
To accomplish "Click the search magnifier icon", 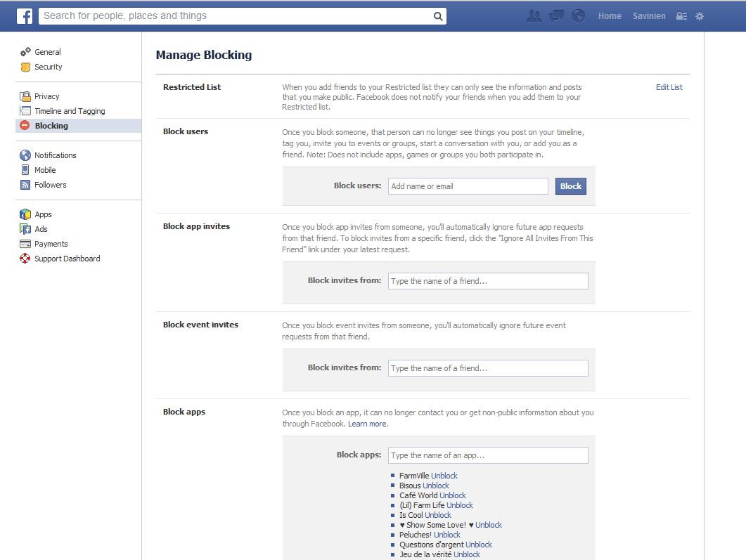I will click(438, 16).
